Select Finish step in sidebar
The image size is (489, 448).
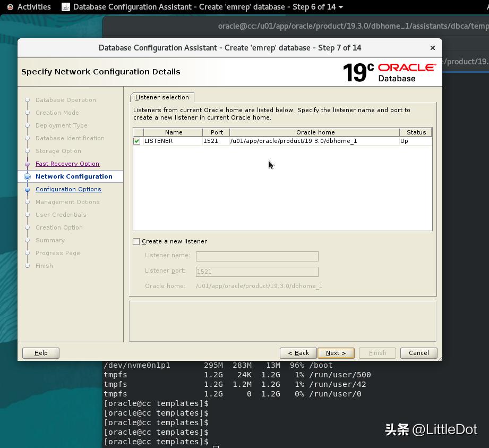(44, 266)
